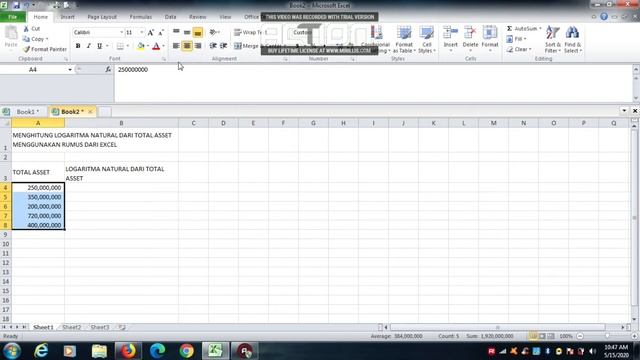This screenshot has height=360, width=640.
Task: Set Middle Align for cell text
Action: tap(187, 32)
